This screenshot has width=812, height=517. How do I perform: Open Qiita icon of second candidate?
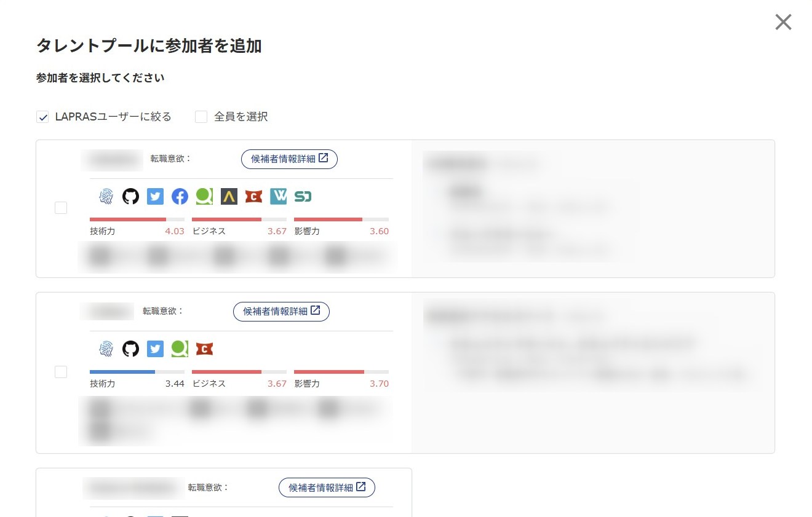tap(180, 349)
